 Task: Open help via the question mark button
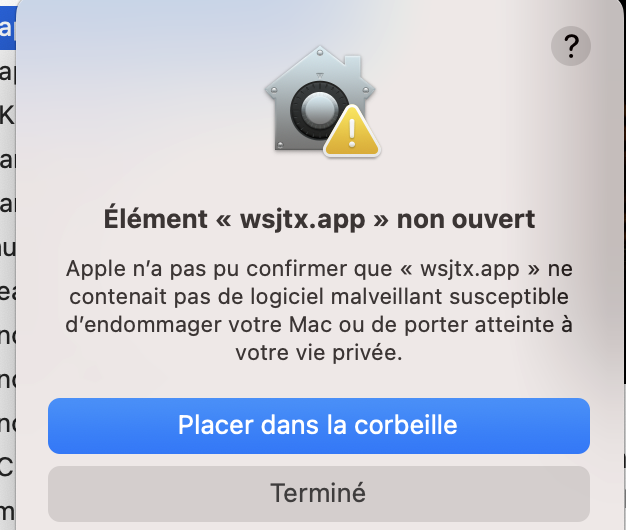point(571,46)
